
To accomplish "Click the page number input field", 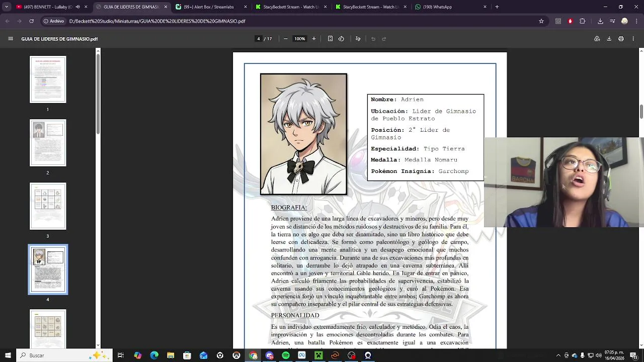I will [x=259, y=39].
